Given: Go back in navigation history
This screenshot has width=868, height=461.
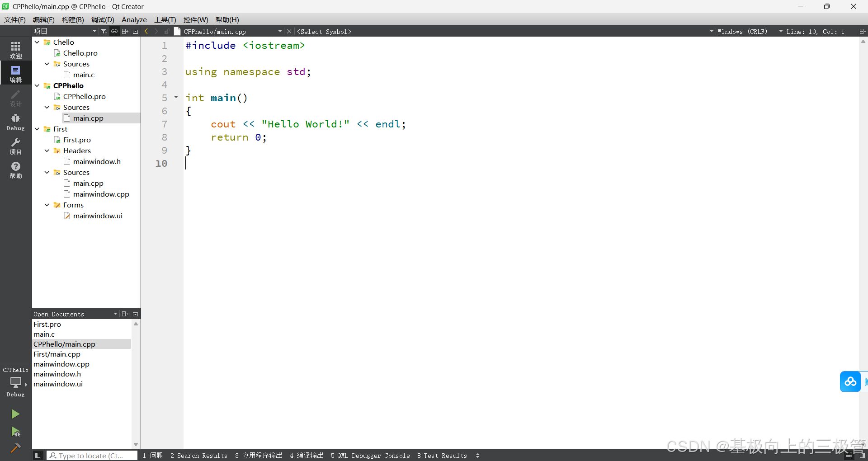Looking at the screenshot, I should [x=146, y=31].
